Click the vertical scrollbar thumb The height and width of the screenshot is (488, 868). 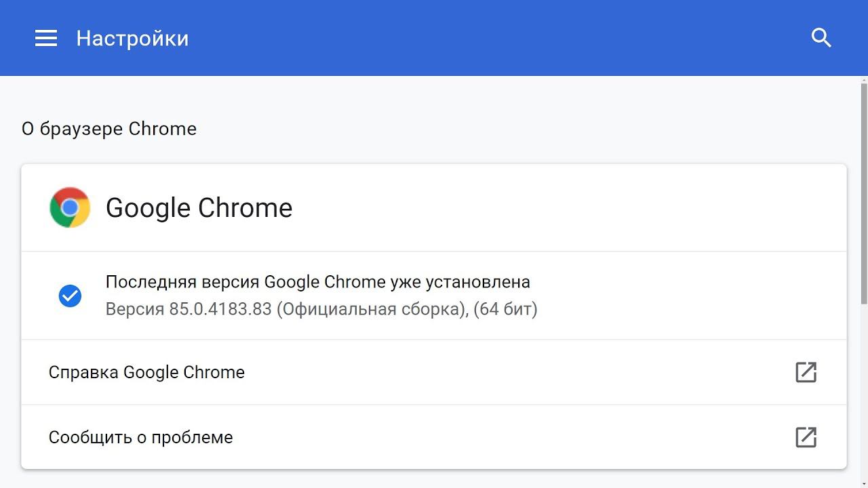pos(863,193)
